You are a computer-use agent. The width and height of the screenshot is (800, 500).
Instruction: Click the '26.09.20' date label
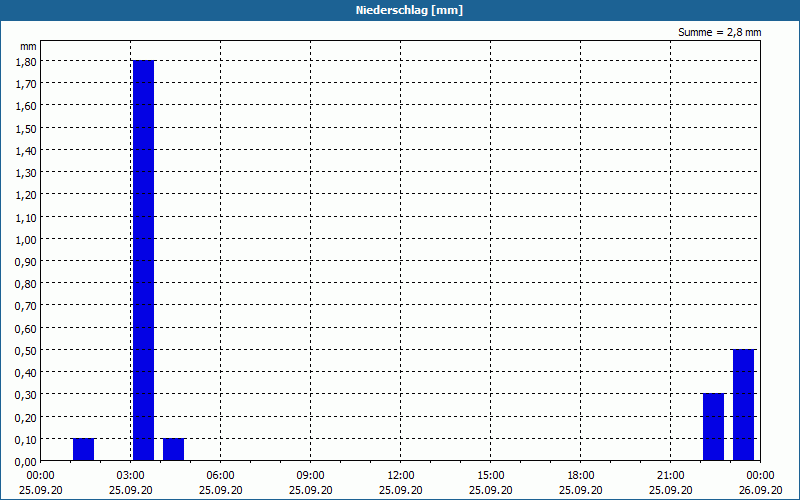(x=760, y=490)
